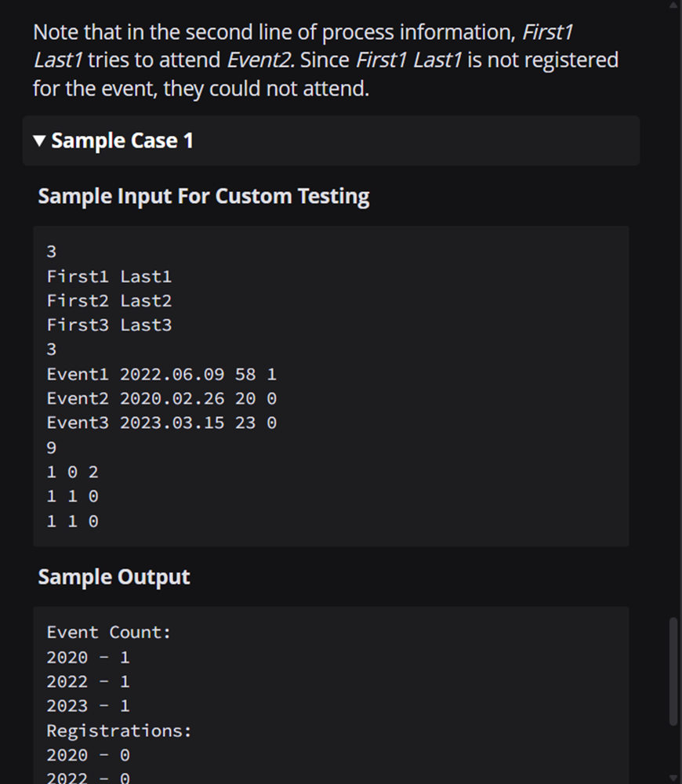This screenshot has width=682, height=784.
Task: Click the single 9 line in sample input
Action: (x=52, y=448)
